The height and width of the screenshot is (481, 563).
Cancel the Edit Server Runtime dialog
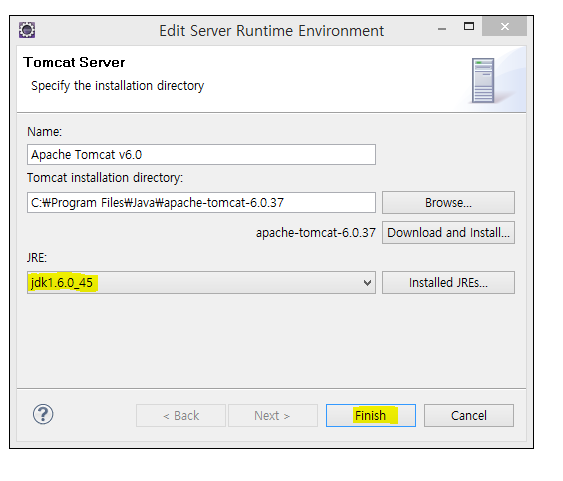469,416
